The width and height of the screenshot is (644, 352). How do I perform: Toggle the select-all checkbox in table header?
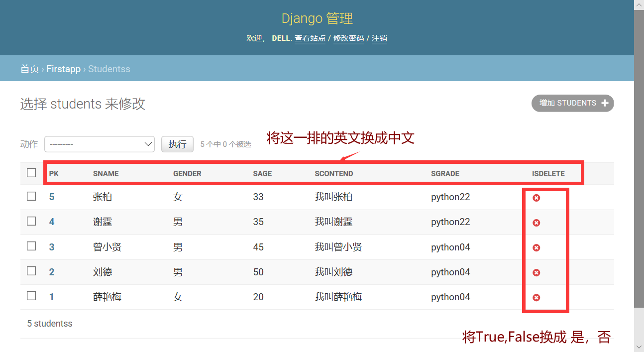click(31, 173)
